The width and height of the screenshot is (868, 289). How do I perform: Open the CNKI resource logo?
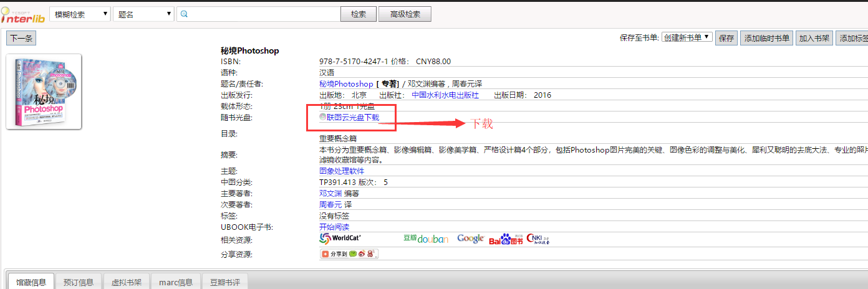(x=538, y=239)
